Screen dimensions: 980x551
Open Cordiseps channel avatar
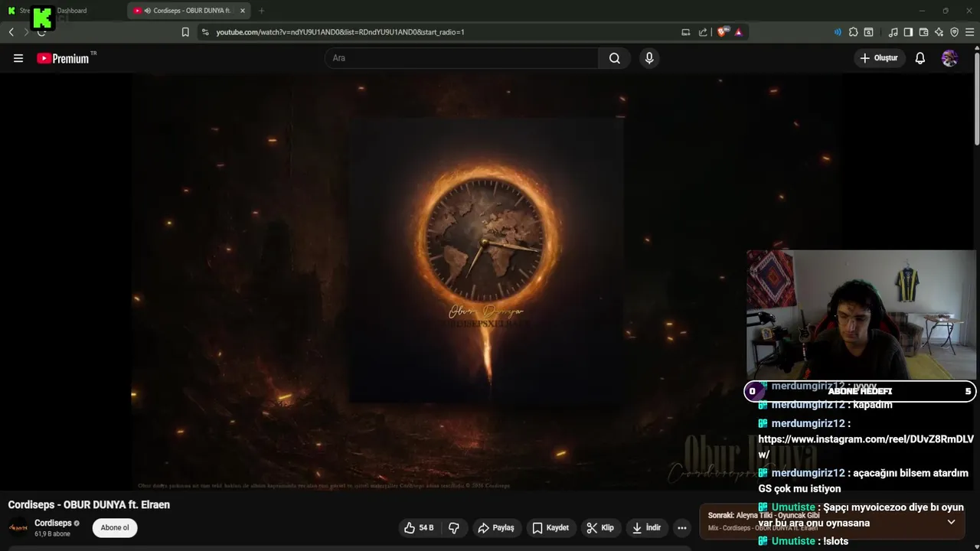[18, 528]
